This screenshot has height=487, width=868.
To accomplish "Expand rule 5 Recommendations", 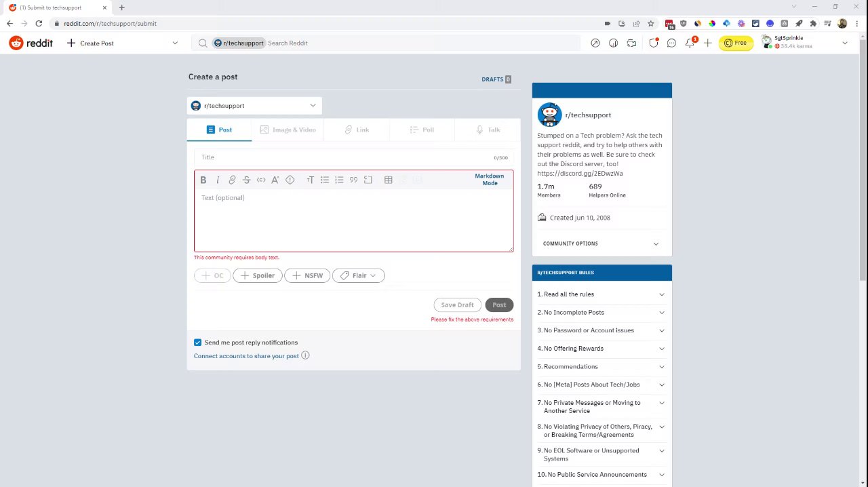I will pyautogui.click(x=601, y=367).
